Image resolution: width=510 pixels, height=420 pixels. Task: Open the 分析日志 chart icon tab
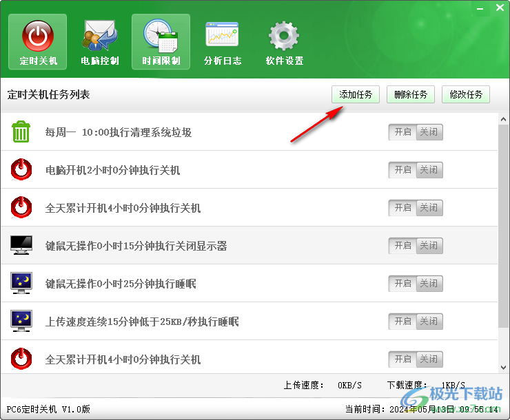click(x=223, y=42)
